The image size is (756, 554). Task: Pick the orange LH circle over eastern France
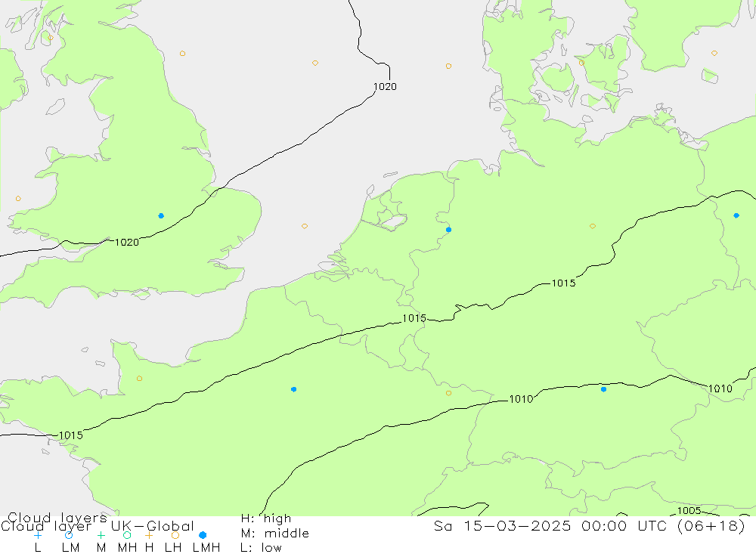[448, 394]
